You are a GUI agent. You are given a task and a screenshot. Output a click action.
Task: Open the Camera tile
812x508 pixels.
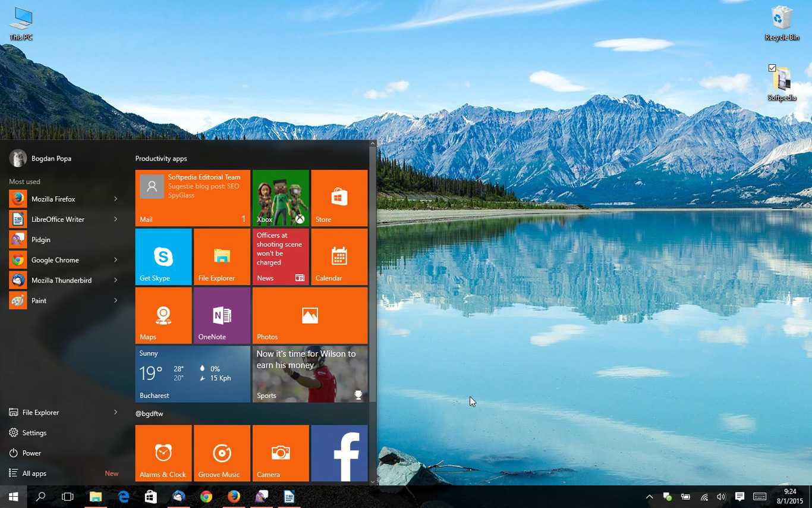[281, 453]
